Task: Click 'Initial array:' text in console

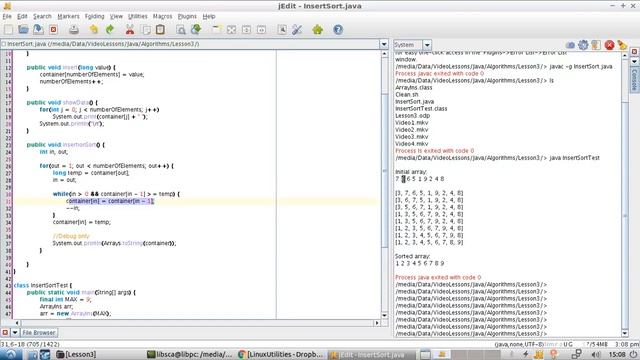Action: pos(411,172)
